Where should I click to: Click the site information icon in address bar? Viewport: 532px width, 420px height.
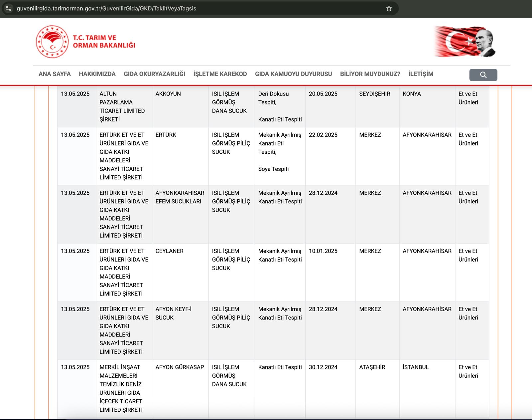point(9,8)
